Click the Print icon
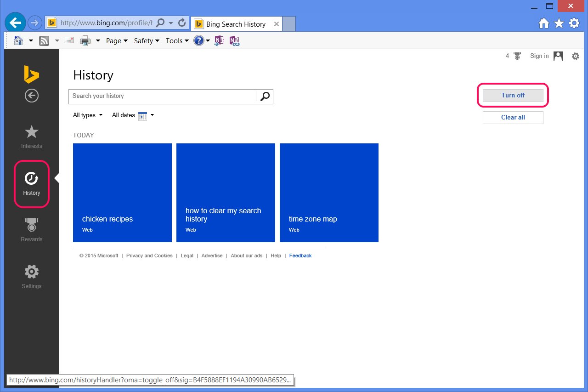Image resolution: width=588 pixels, height=392 pixels. 85,41
